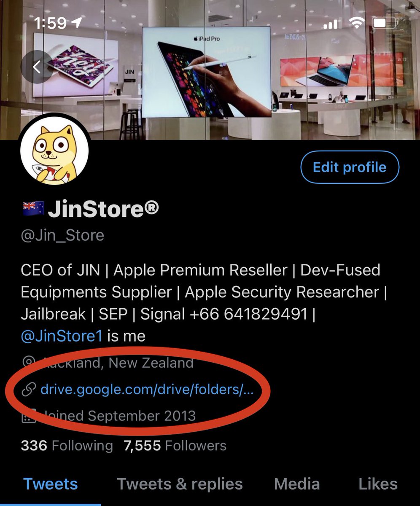Image resolution: width=420 pixels, height=506 pixels.
Task: Tap the cellular signal bars icon
Action: point(331,24)
